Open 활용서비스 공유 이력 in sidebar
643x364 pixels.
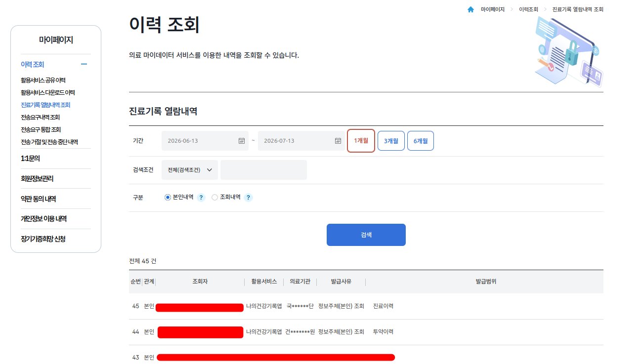coord(43,80)
